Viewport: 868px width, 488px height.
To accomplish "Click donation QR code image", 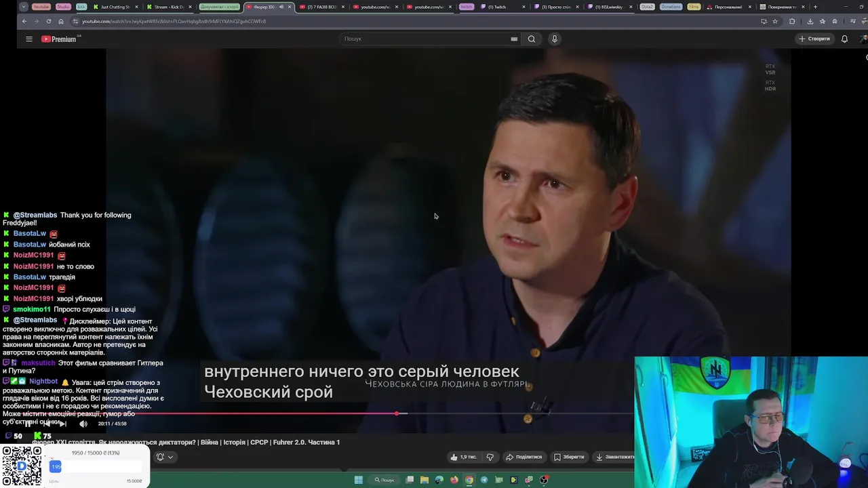I will tap(22, 466).
